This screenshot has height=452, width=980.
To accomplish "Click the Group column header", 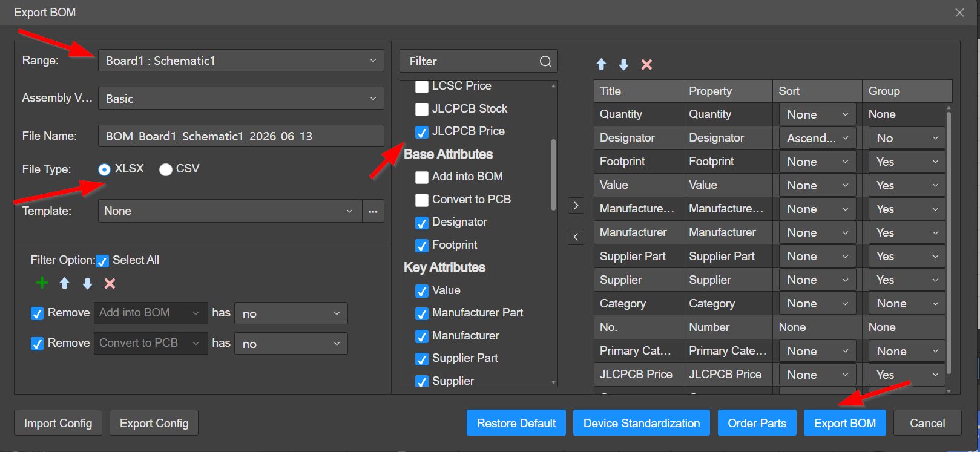I will tap(907, 91).
